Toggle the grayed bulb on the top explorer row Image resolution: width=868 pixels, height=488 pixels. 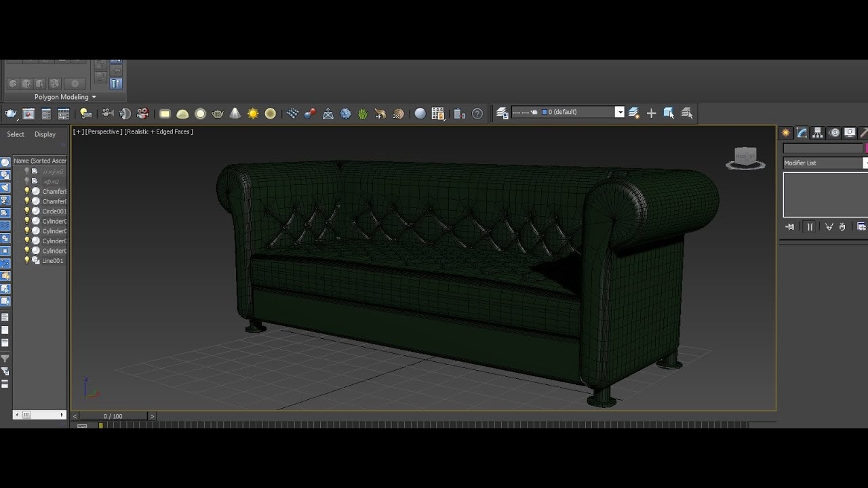pyautogui.click(x=27, y=171)
